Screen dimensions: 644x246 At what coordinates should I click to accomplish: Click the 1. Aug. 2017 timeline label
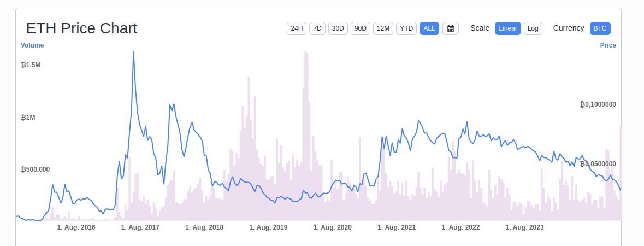tap(140, 227)
